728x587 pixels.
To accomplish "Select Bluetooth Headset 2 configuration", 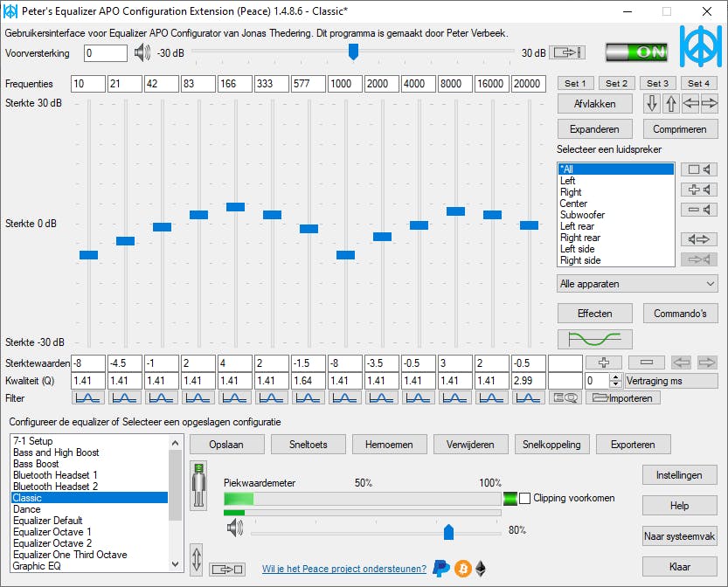I will (x=89, y=487).
